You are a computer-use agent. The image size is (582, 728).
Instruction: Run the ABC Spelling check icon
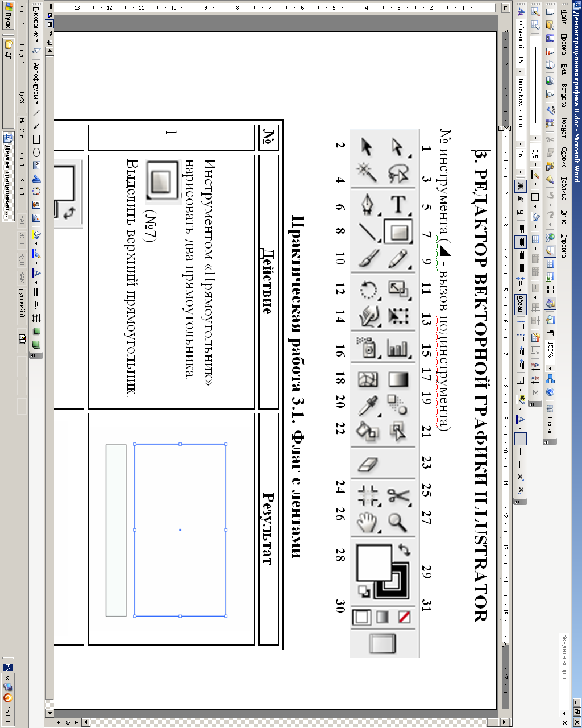pos(550,110)
